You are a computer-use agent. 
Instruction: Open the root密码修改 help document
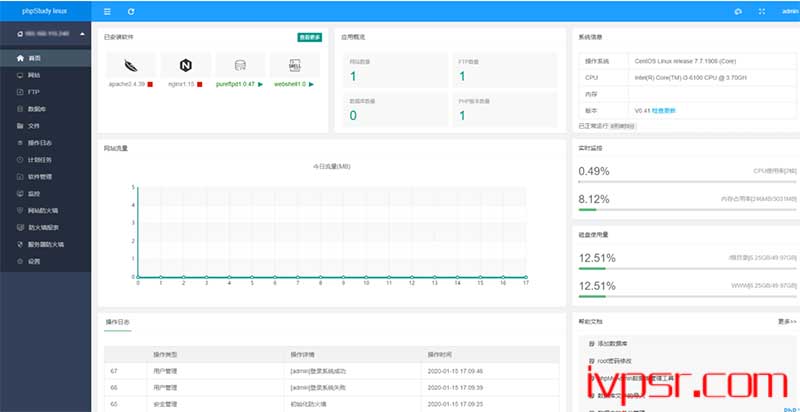[x=614, y=361]
